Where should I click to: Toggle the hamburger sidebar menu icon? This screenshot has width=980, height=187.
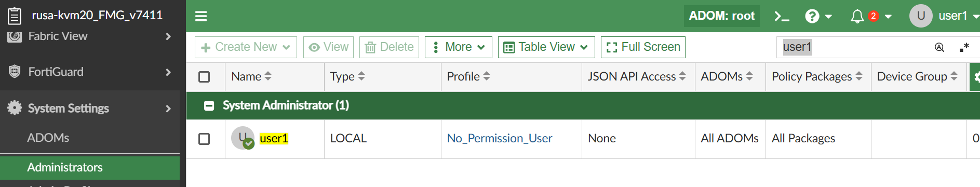click(201, 16)
